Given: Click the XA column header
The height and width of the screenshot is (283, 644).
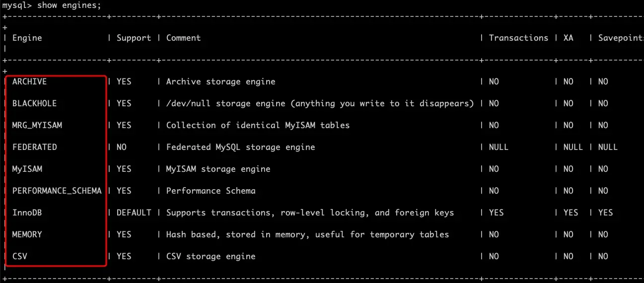Looking at the screenshot, I should (568, 38).
